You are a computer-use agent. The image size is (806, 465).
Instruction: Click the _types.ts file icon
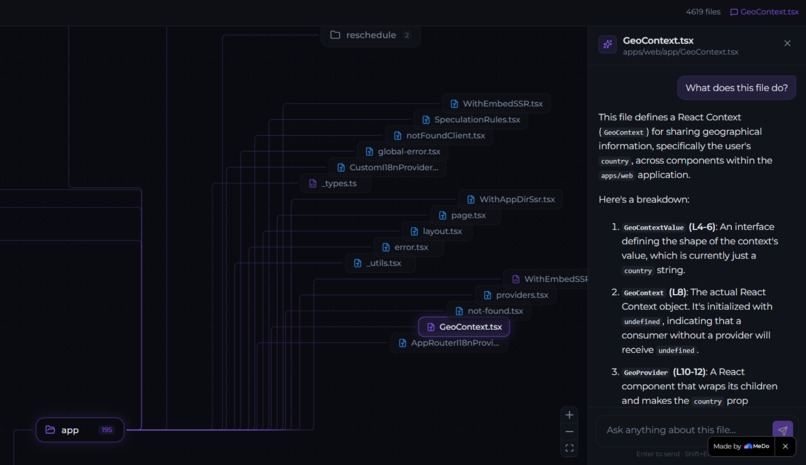pyautogui.click(x=313, y=183)
